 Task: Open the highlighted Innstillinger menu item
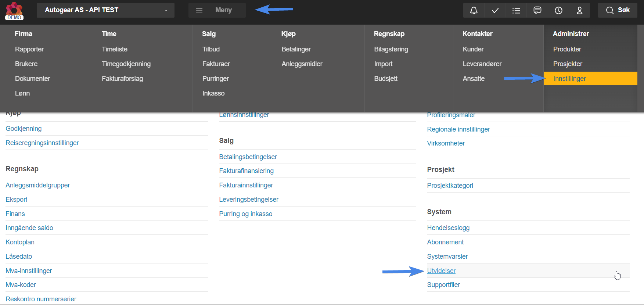[590, 78]
